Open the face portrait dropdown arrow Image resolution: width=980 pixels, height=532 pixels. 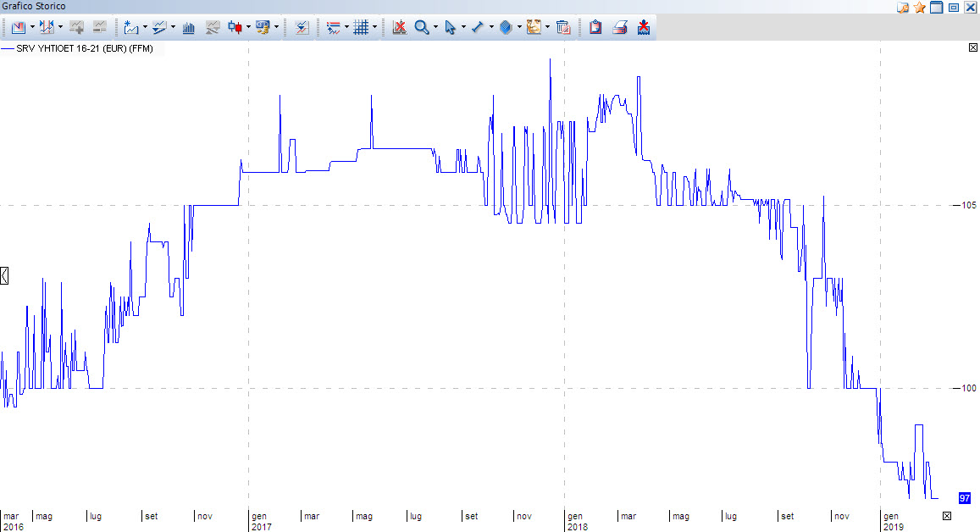point(547,27)
